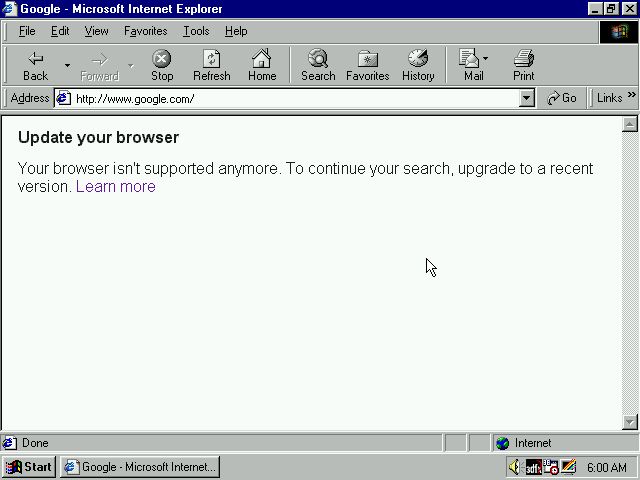This screenshot has width=640, height=480.
Task: Open the Search pane icon
Action: [x=318, y=65]
